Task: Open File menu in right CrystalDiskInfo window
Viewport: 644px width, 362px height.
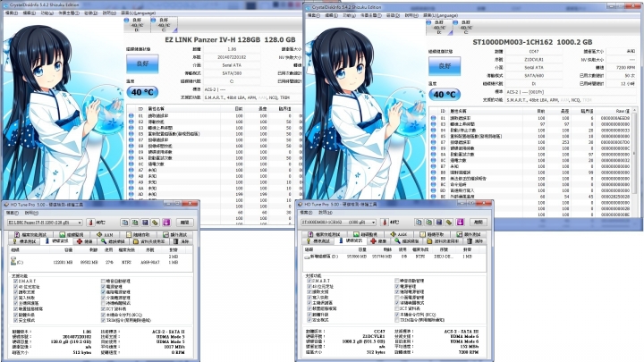Action: point(313,15)
